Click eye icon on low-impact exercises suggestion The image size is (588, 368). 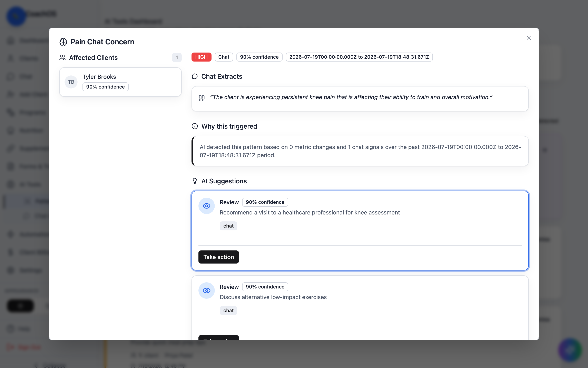pos(207,291)
